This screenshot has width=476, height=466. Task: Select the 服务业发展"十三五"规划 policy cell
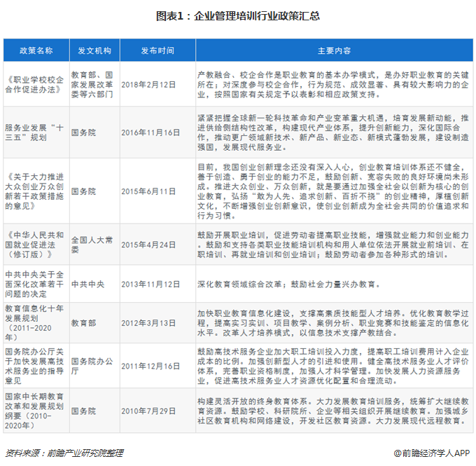click(36, 133)
